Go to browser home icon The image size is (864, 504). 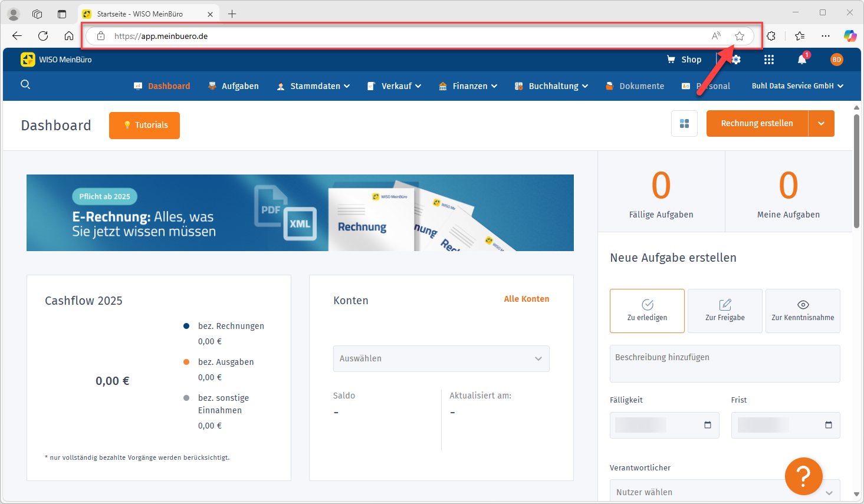tap(69, 36)
